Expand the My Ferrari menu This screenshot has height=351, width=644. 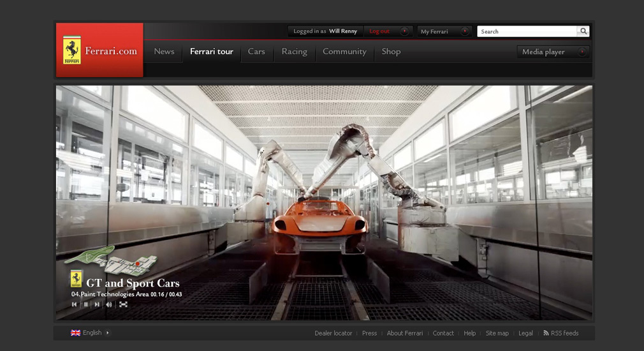[x=444, y=31]
